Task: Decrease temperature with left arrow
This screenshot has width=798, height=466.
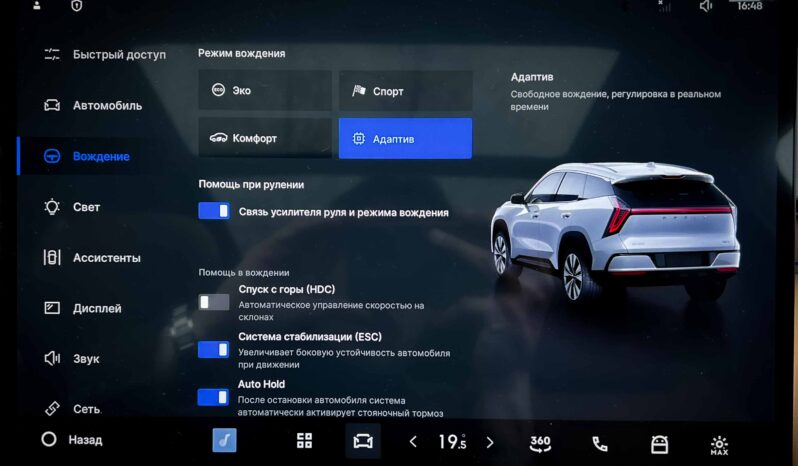Action: [x=413, y=442]
